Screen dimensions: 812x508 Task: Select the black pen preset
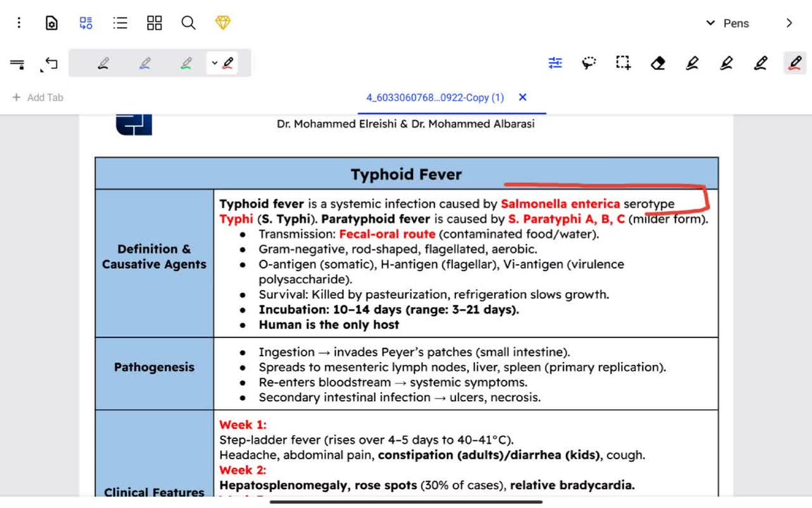[x=104, y=64]
